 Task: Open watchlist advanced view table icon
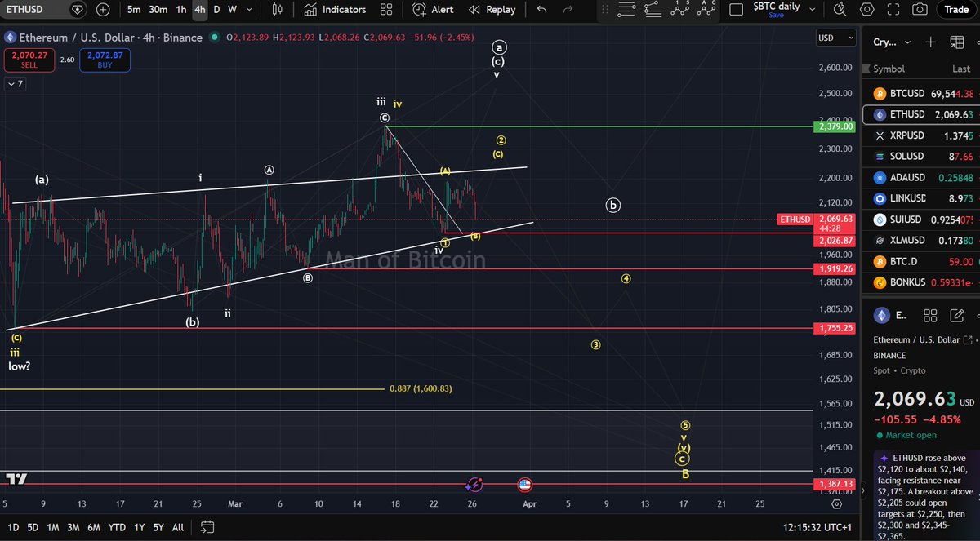coord(956,42)
